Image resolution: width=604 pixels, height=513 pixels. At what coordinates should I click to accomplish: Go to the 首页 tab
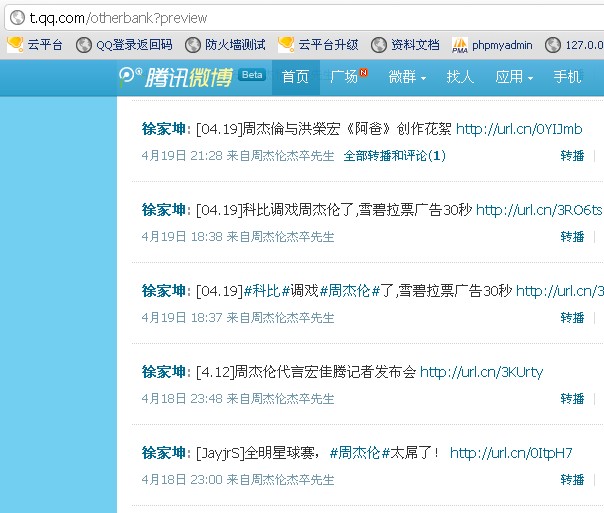[x=295, y=77]
